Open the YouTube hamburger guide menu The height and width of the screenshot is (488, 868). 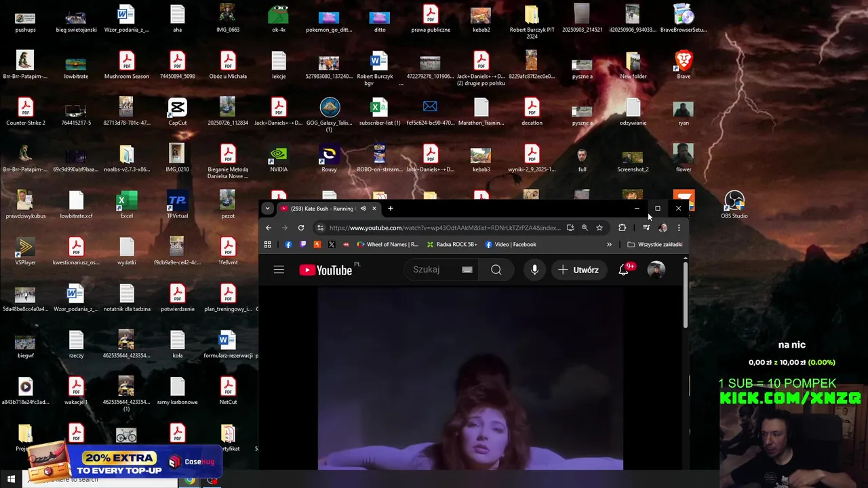coord(279,270)
